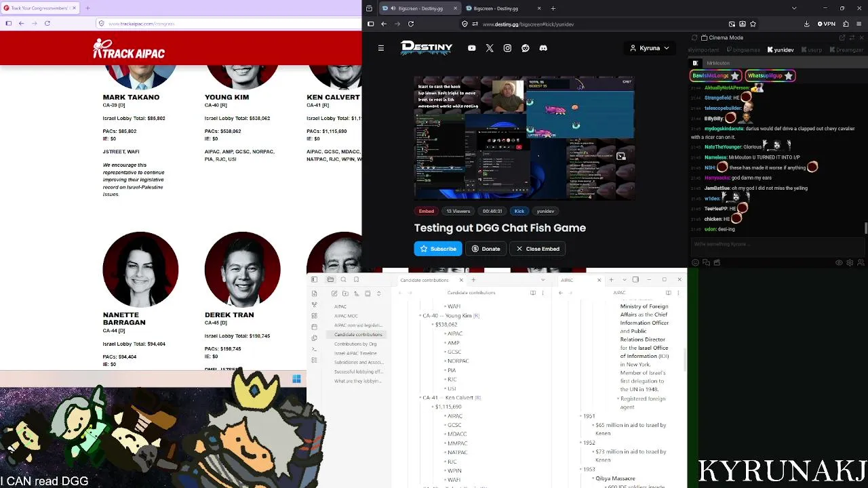Open the Candidate contributions note in sidebar
This screenshot has height=488, width=868.
click(358, 334)
